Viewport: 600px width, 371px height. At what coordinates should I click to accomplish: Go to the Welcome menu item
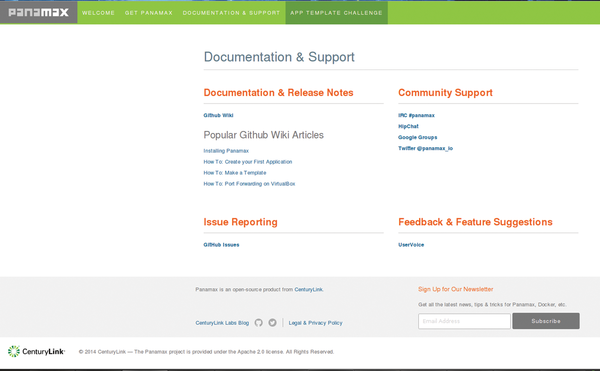98,13
